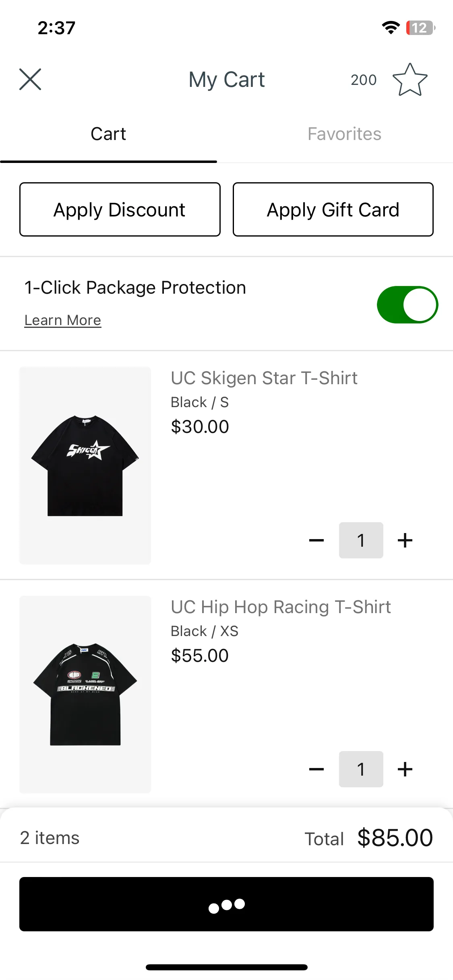
Task: Tap quantity field for Hip Hop Racing T-Shirt
Action: click(x=361, y=769)
